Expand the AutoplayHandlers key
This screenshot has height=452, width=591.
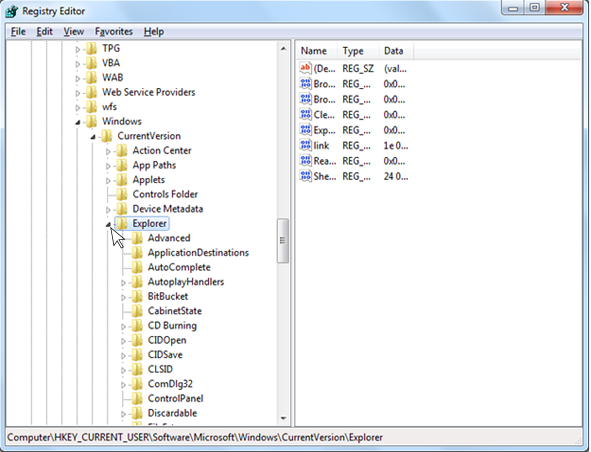[x=123, y=283]
